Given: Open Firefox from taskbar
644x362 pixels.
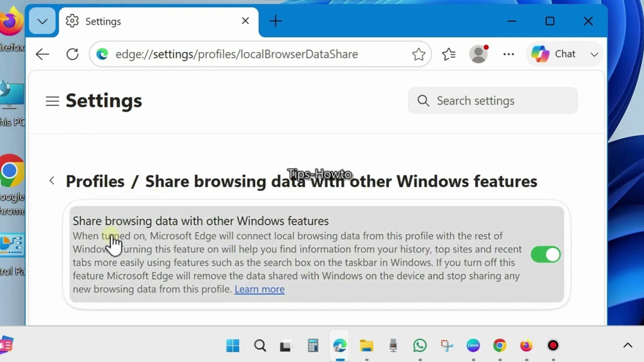Looking at the screenshot, I should 526,345.
